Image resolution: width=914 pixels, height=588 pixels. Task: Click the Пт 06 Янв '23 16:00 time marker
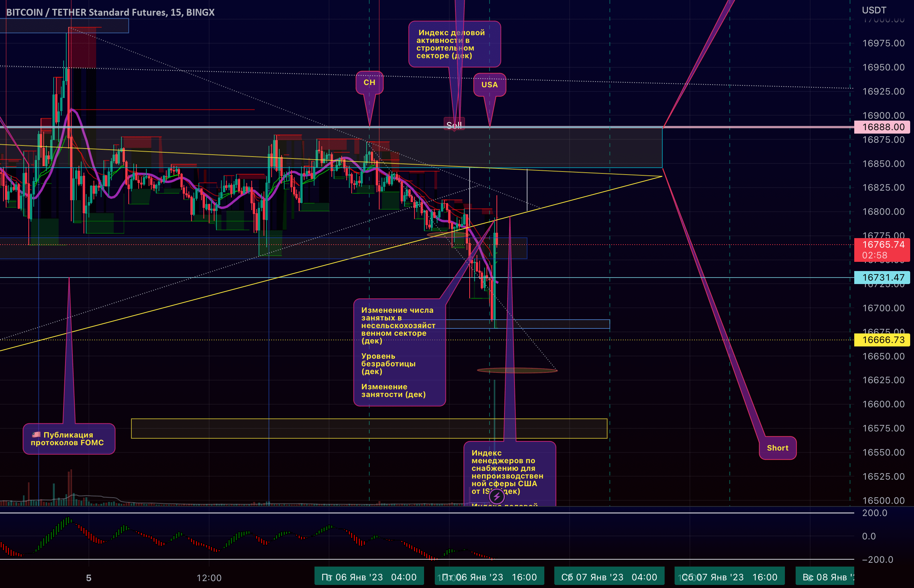490,577
